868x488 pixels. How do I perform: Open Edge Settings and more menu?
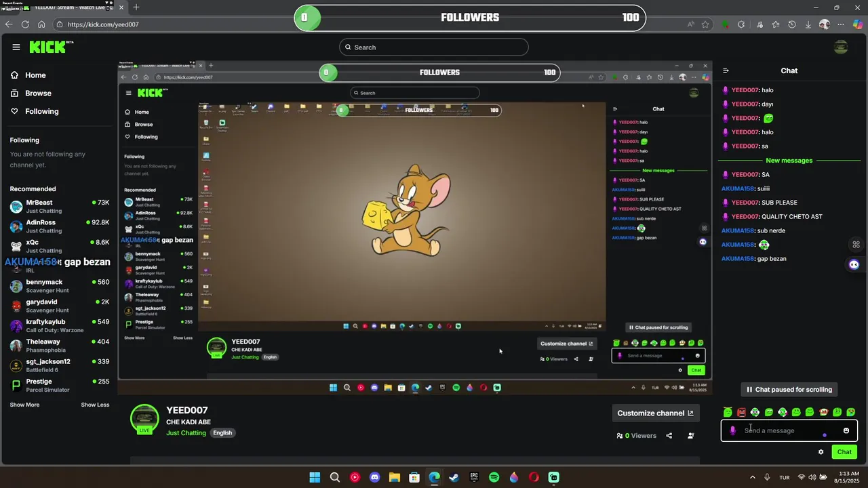click(x=841, y=24)
